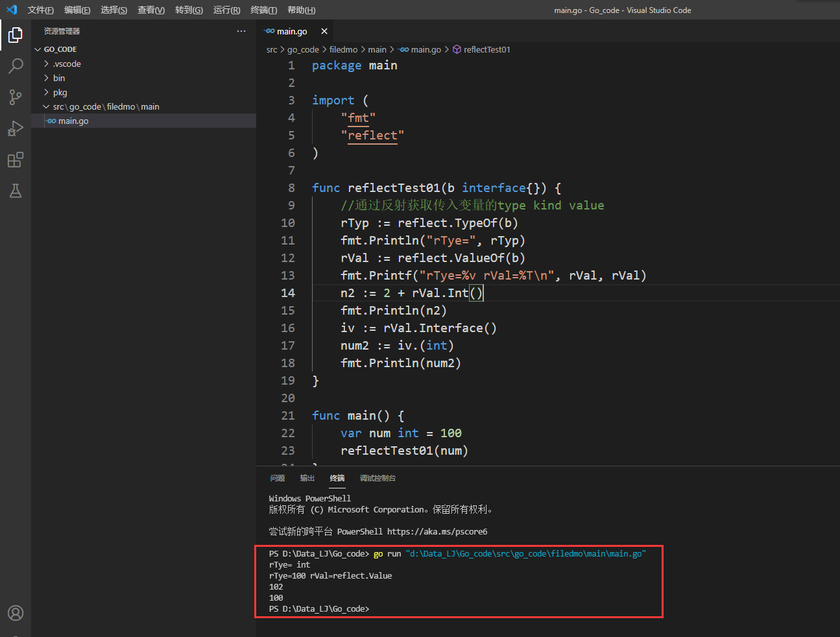
Task: Click "rTye= int" terminal output line
Action: [290, 565]
